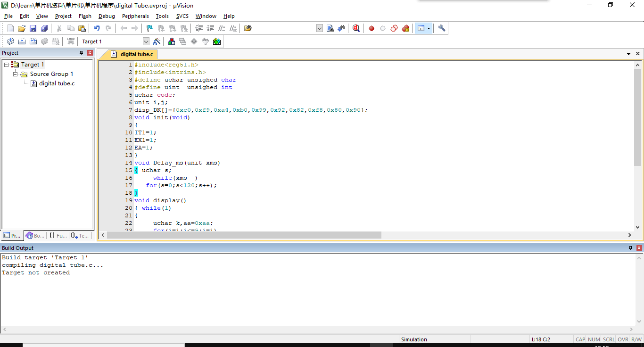This screenshot has width=644, height=347.
Task: Close the Project panel
Action: [x=90, y=53]
